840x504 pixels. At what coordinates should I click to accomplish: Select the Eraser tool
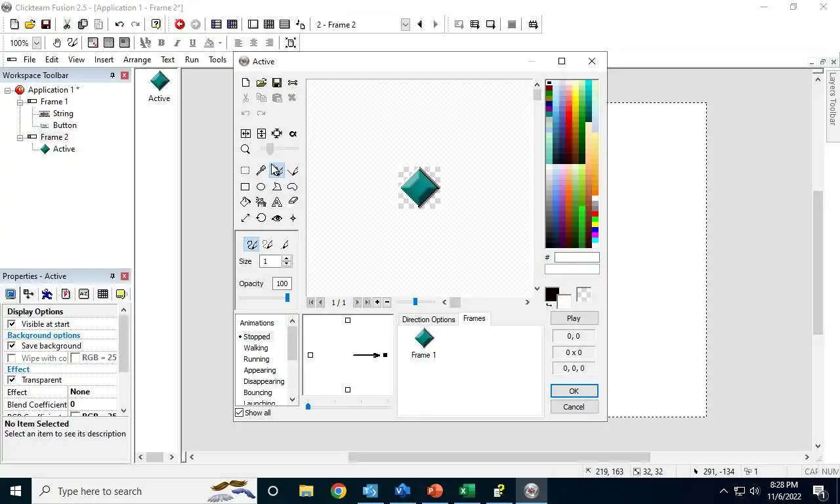(x=293, y=202)
